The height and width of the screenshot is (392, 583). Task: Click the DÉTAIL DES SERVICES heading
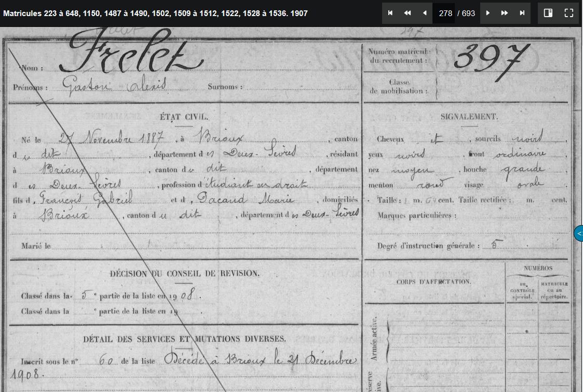(x=184, y=339)
